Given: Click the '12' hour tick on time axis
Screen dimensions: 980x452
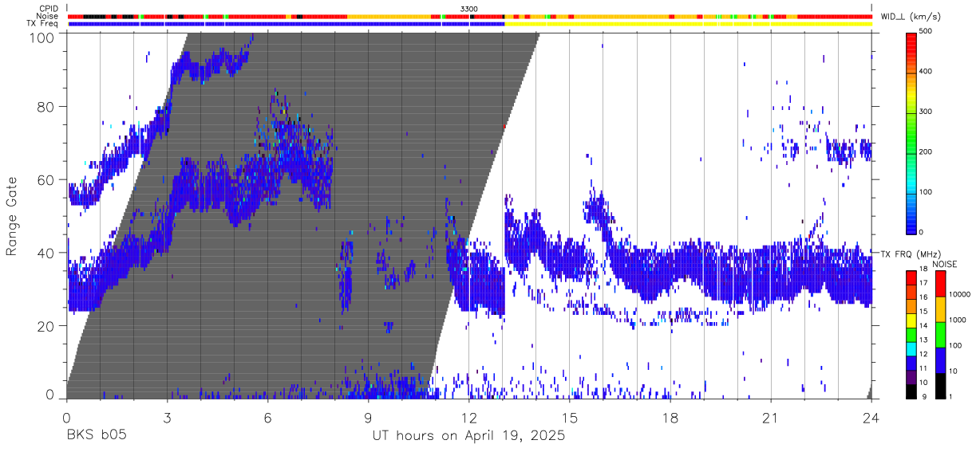Looking at the screenshot, I should pos(468,419).
